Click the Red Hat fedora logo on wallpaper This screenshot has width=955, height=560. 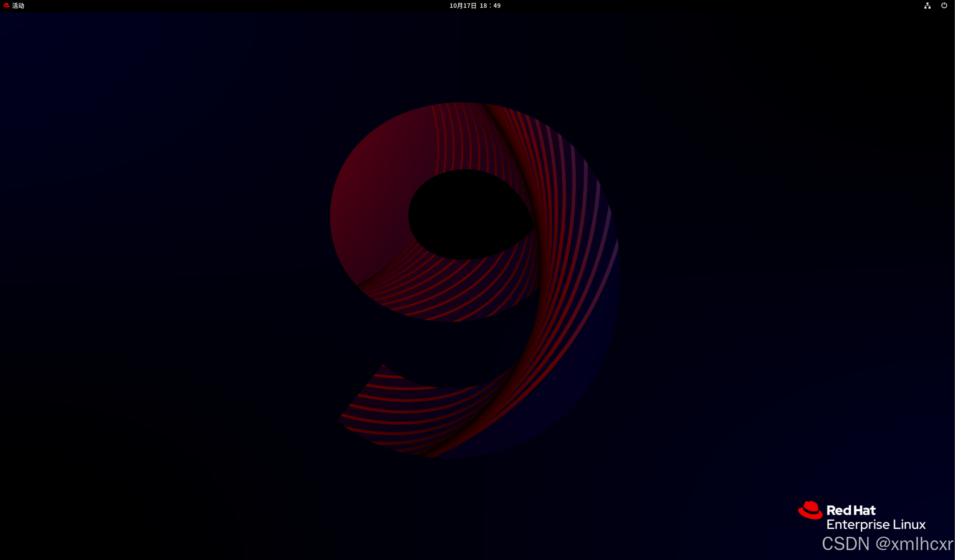click(810, 510)
